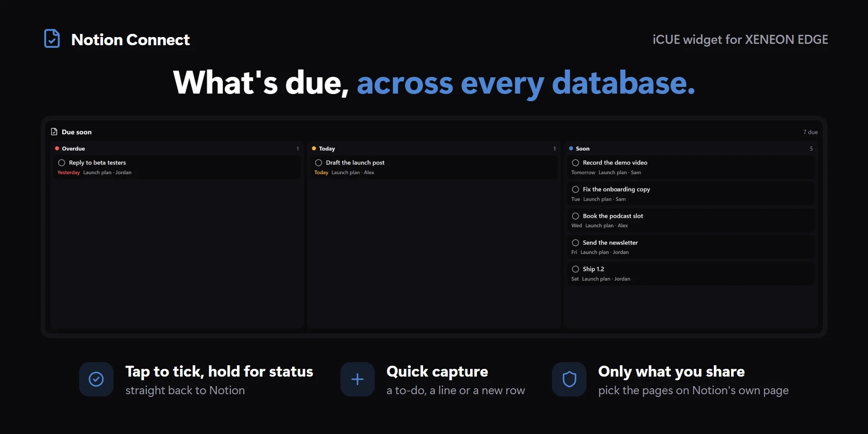The image size is (868, 434).
Task: Click the Launch plan · Alex label under Book the podcast
Action: 606,226
